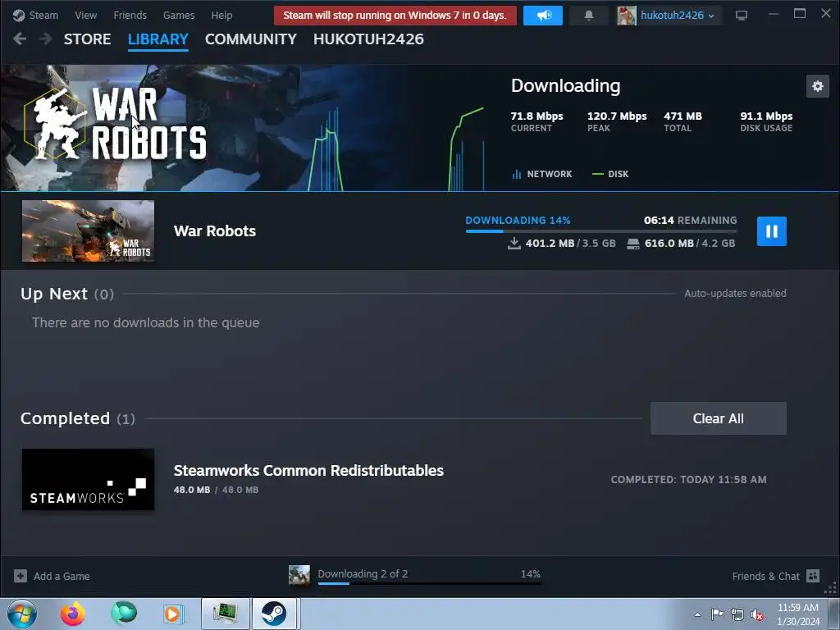
Task: Open the View menu
Action: 85,15
